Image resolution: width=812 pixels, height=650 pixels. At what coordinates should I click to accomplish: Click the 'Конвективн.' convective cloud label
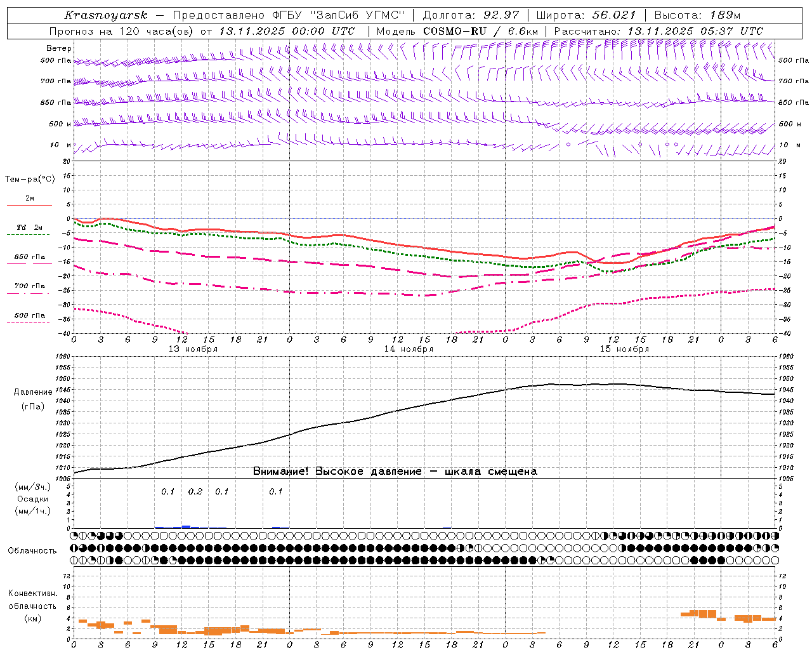pyautogui.click(x=32, y=594)
